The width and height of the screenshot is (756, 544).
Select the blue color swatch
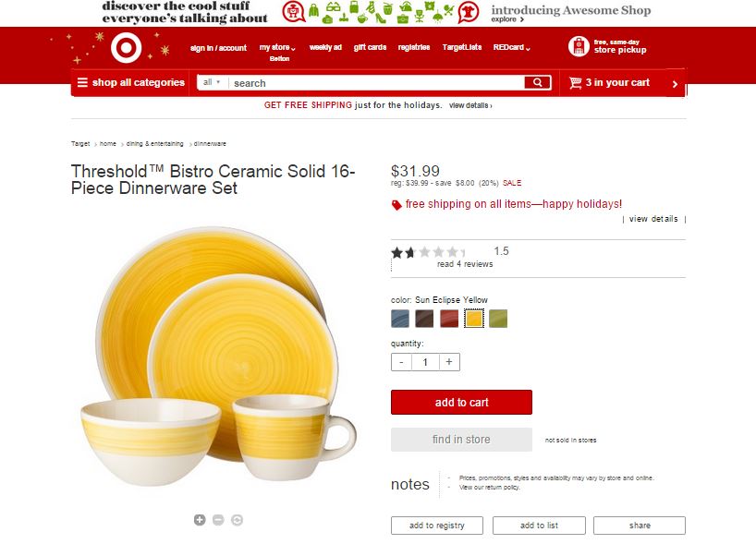point(400,319)
